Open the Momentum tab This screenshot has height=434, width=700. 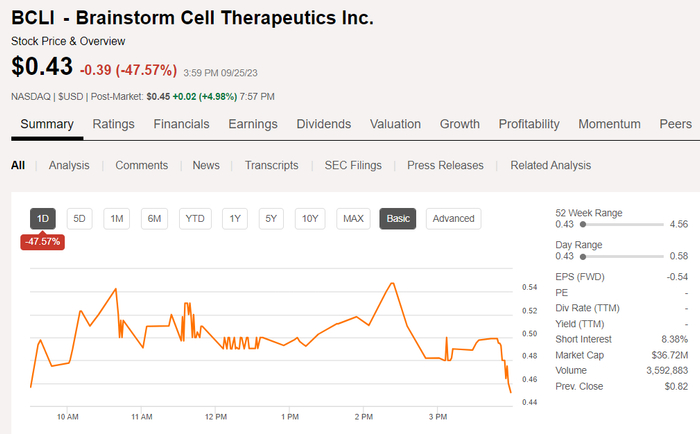click(609, 124)
